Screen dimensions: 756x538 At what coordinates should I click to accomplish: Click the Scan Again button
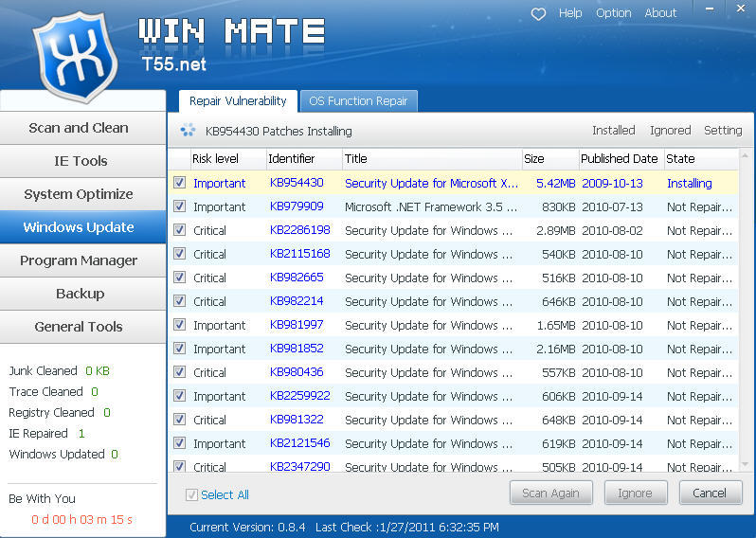tap(551, 493)
